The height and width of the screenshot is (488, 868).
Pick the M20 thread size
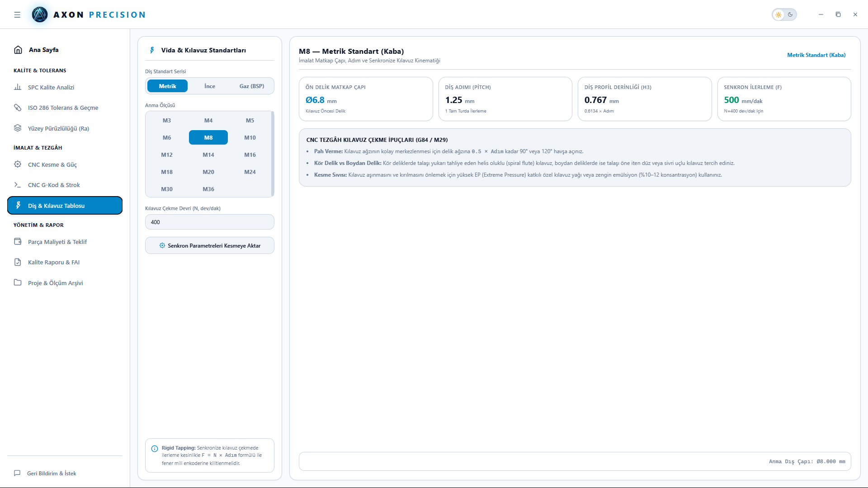[208, 172]
